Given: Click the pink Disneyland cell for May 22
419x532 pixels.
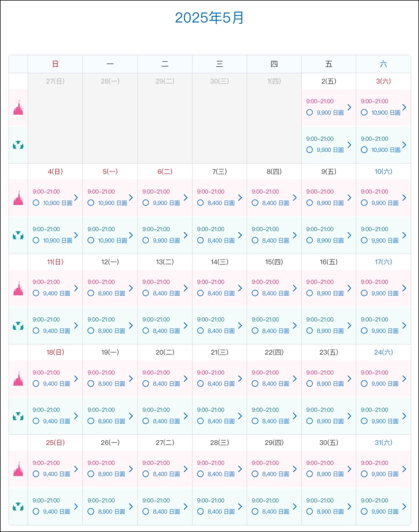Looking at the screenshot, I should tap(274, 379).
